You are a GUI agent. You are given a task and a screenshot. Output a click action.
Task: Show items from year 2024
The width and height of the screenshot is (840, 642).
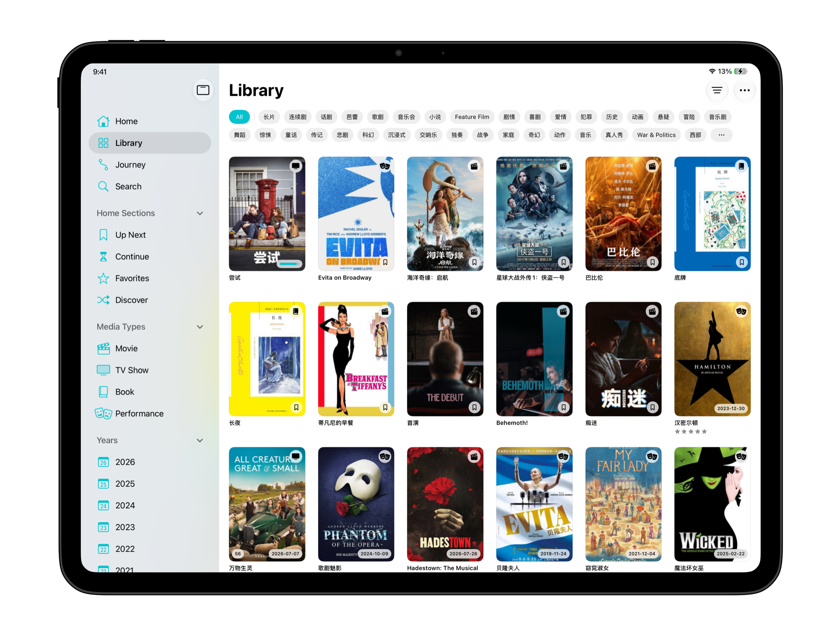pyautogui.click(x=149, y=506)
